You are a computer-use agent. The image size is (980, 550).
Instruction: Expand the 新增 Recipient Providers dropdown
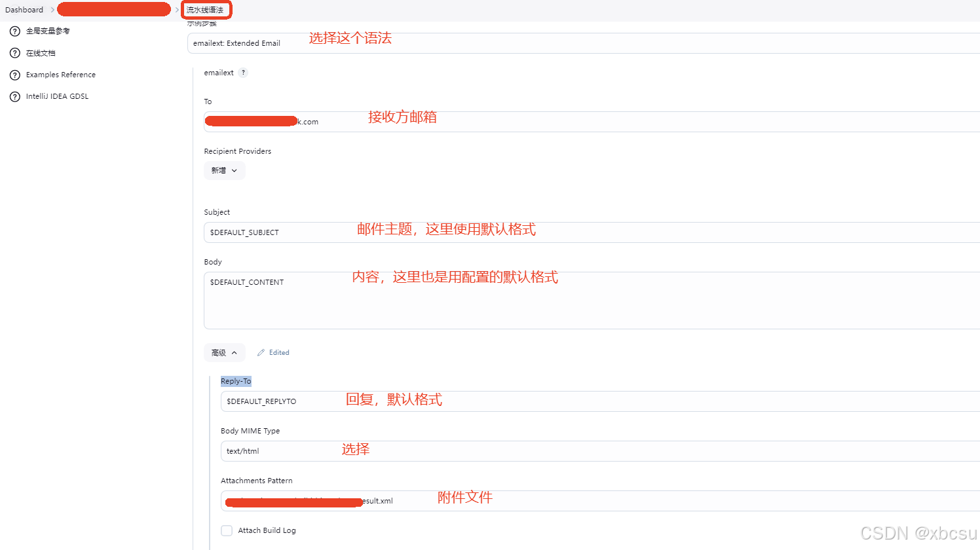click(x=225, y=170)
